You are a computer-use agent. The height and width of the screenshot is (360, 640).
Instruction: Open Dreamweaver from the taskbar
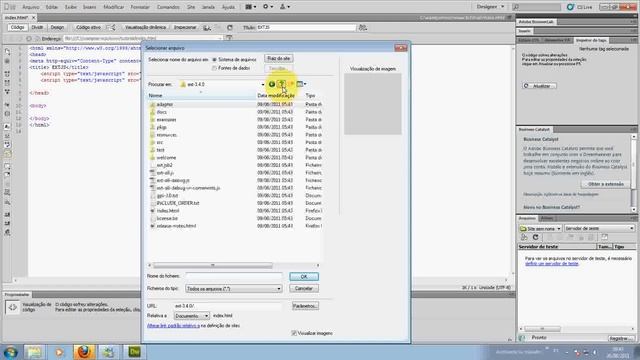(x=135, y=351)
